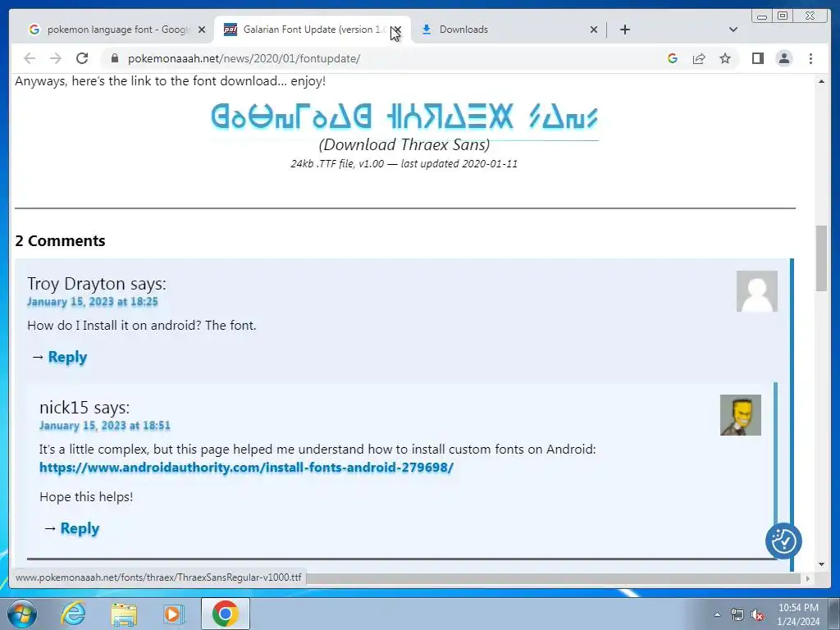Viewport: 840px width, 630px height.
Task: View site information via lock icon
Action: (114, 58)
